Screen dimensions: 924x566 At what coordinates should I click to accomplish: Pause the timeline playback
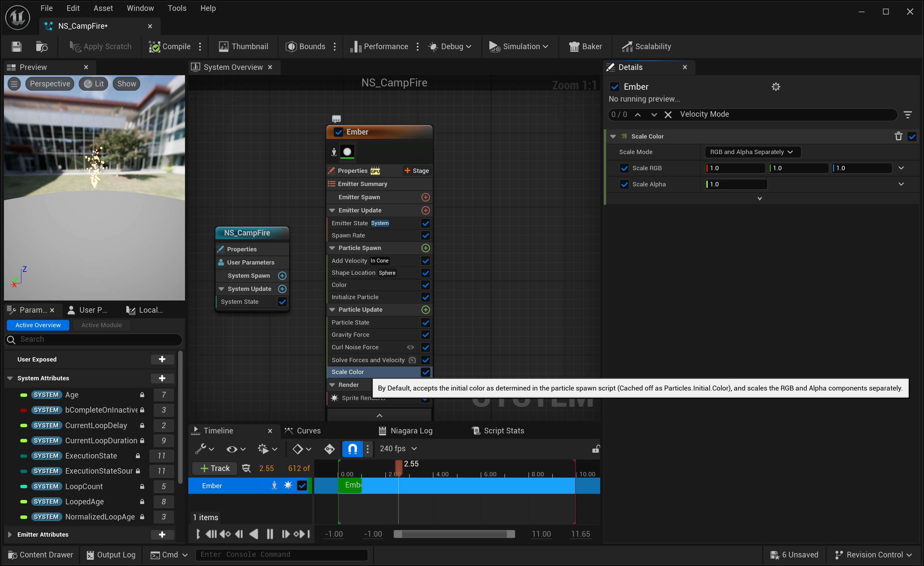(270, 534)
